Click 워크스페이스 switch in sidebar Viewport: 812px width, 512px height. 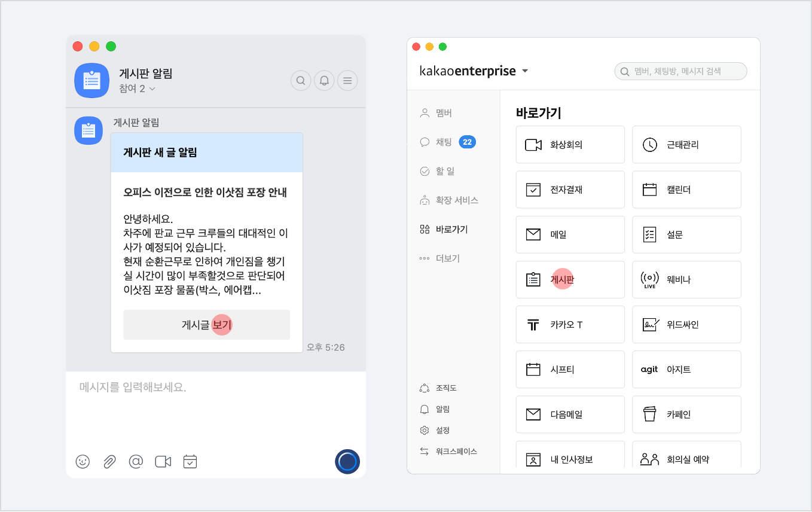pos(448,452)
